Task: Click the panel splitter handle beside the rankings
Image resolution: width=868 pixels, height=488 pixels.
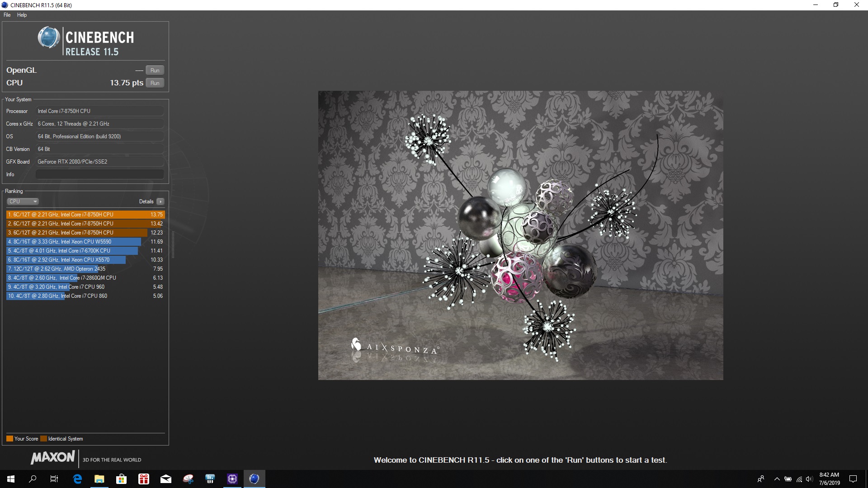Action: [x=173, y=244]
